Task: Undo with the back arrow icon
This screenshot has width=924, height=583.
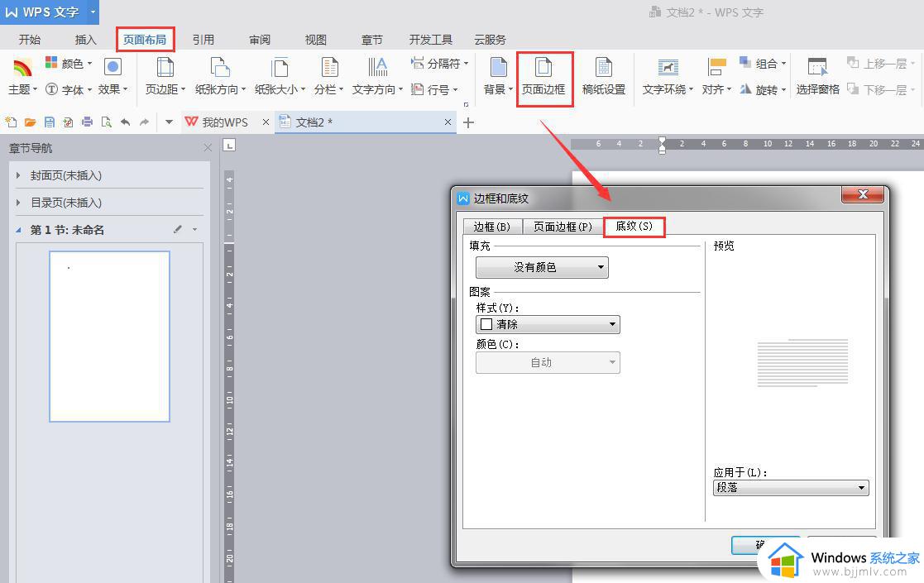Action: coord(125,122)
